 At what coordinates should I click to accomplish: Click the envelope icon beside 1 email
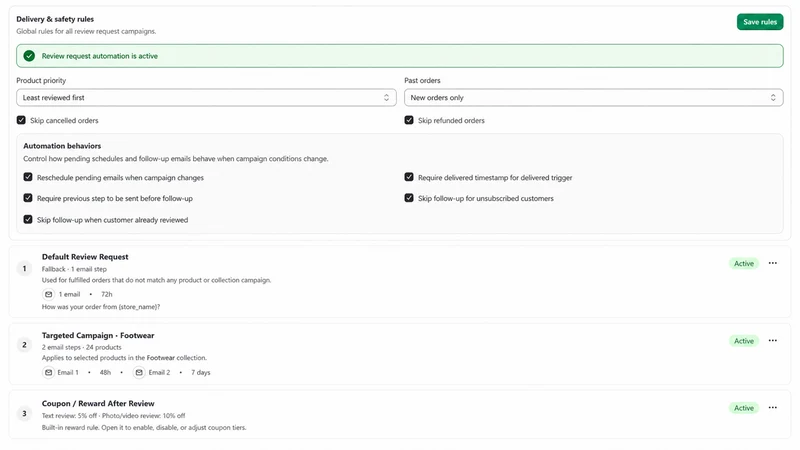point(48,294)
